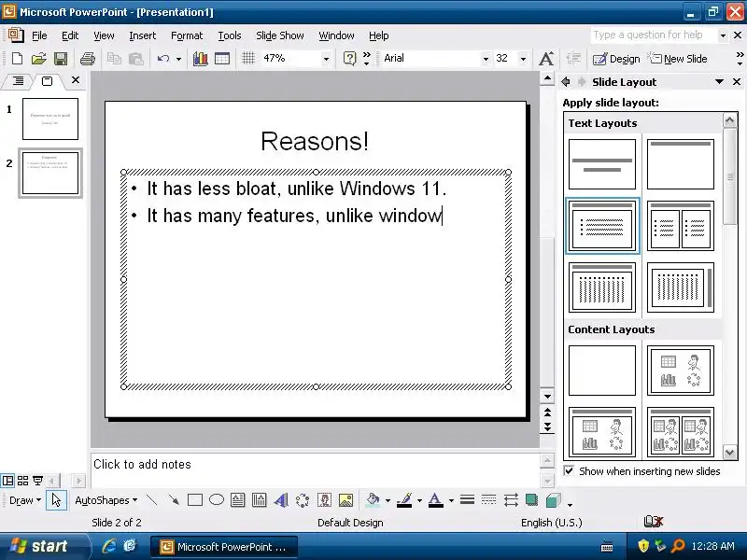Close the Slide Layout task pane

click(737, 82)
